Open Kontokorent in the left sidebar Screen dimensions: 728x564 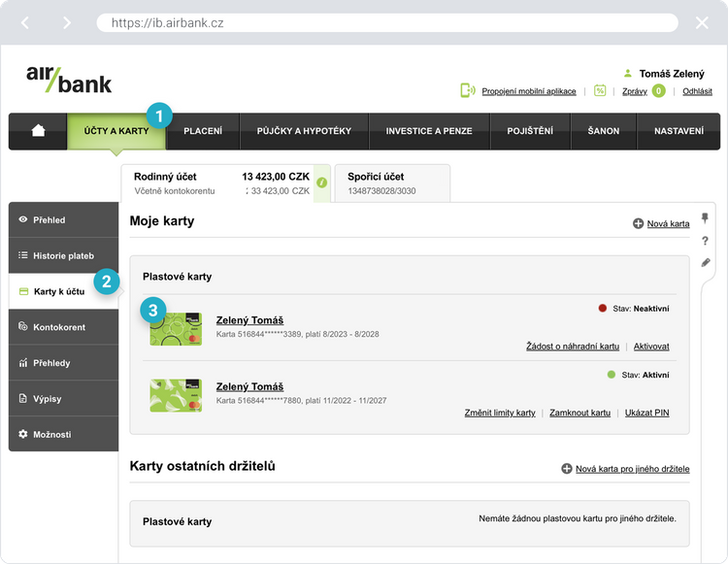click(x=59, y=327)
